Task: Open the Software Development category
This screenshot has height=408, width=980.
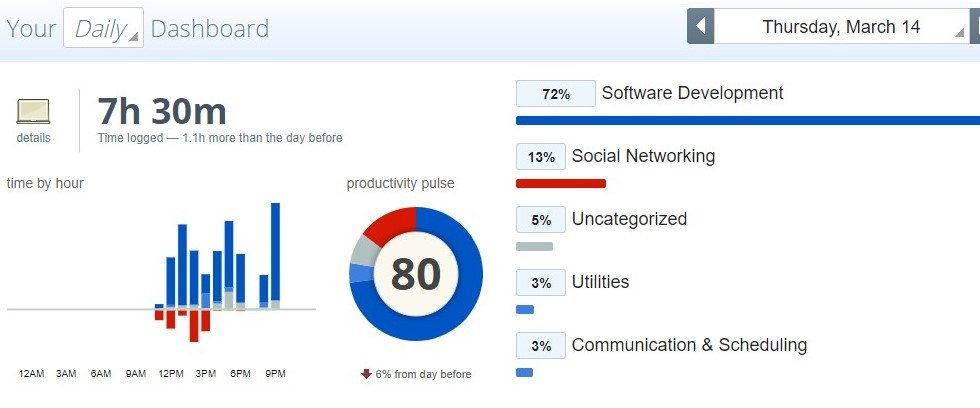Action: point(692,93)
